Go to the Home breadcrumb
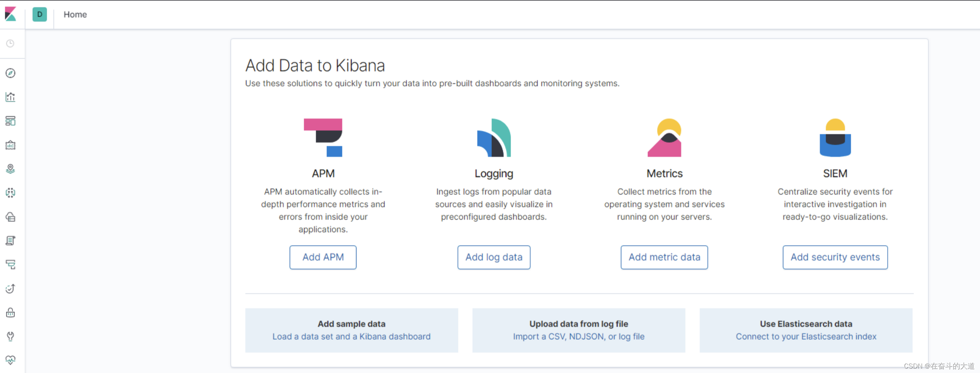 pos(75,14)
